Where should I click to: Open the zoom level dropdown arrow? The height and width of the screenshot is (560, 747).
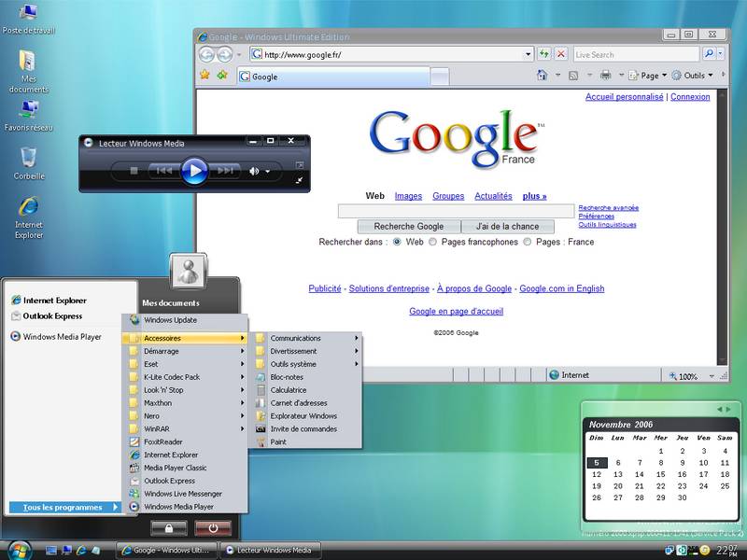pyautogui.click(x=712, y=376)
